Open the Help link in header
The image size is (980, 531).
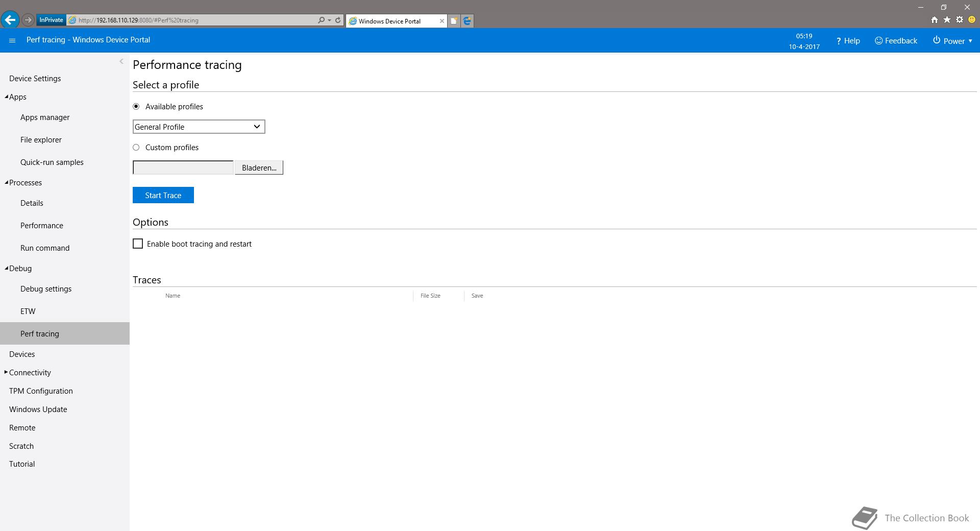848,41
